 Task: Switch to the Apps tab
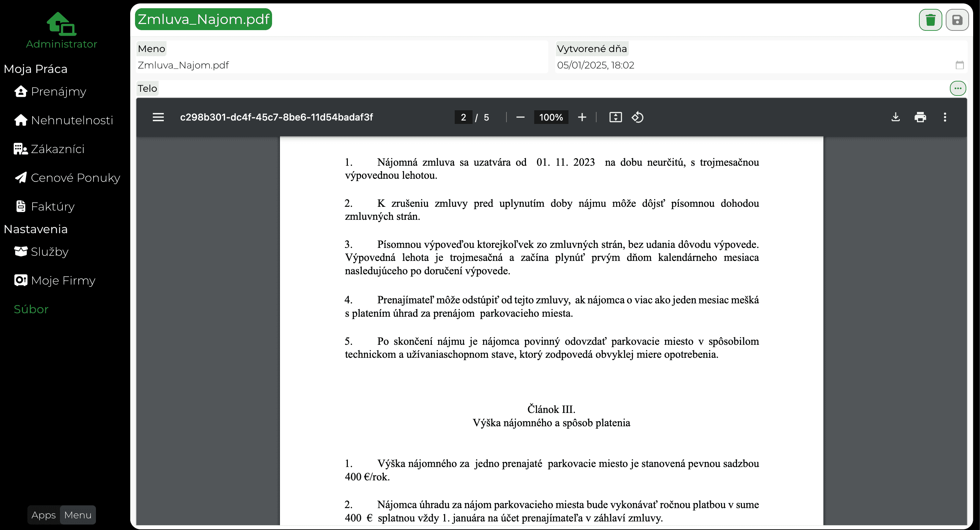(44, 515)
